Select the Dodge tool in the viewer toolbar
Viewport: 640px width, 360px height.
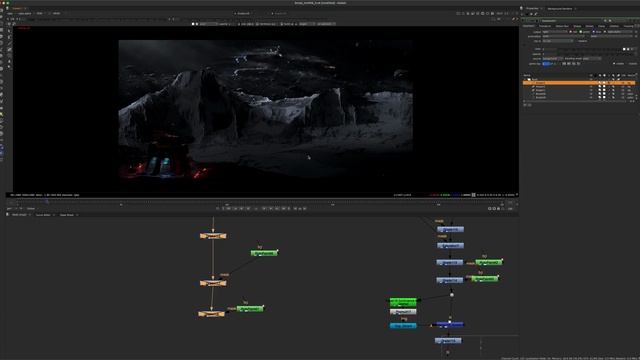coord(9,68)
